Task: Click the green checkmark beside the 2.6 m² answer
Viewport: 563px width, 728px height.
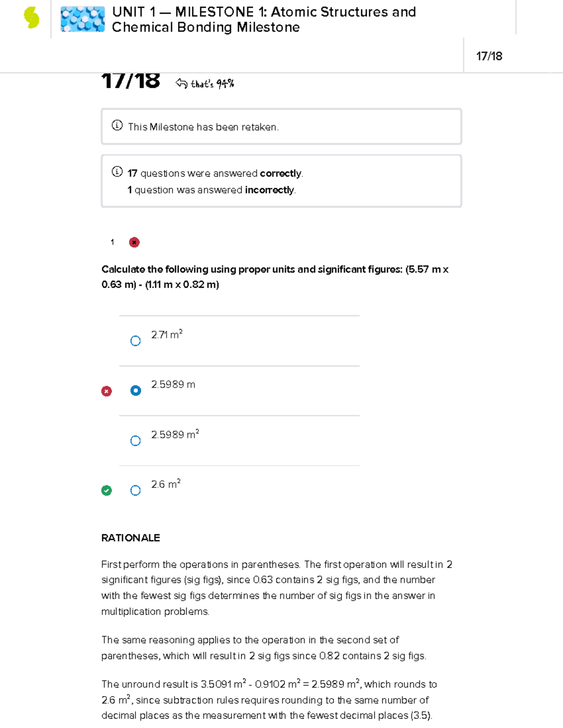Action: (107, 490)
